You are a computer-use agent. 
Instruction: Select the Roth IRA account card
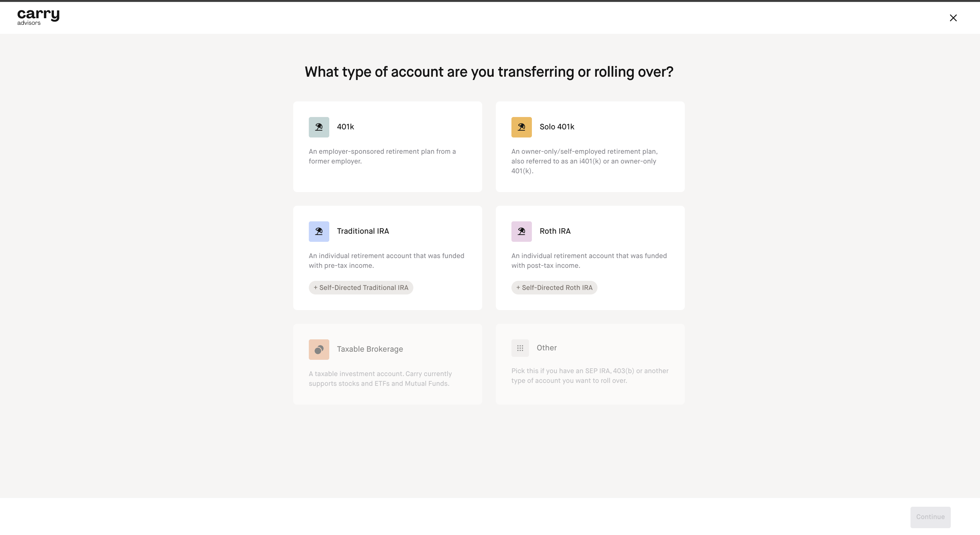pyautogui.click(x=590, y=258)
